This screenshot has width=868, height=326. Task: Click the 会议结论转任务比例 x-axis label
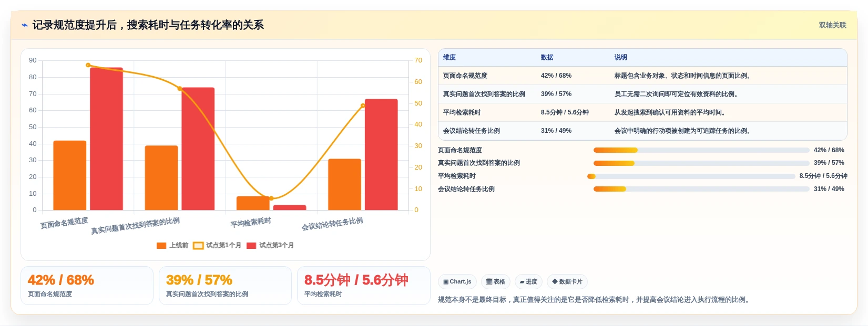click(332, 224)
